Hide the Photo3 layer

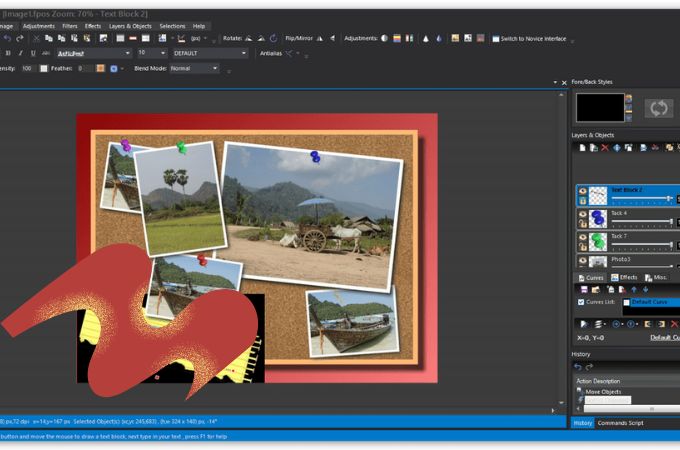(x=583, y=260)
